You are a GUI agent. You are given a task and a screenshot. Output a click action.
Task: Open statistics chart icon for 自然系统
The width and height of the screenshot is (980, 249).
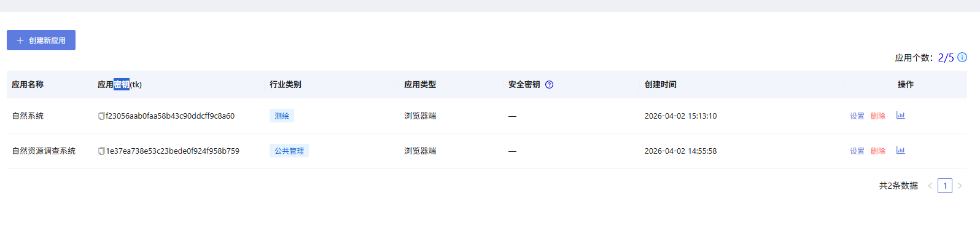point(900,116)
